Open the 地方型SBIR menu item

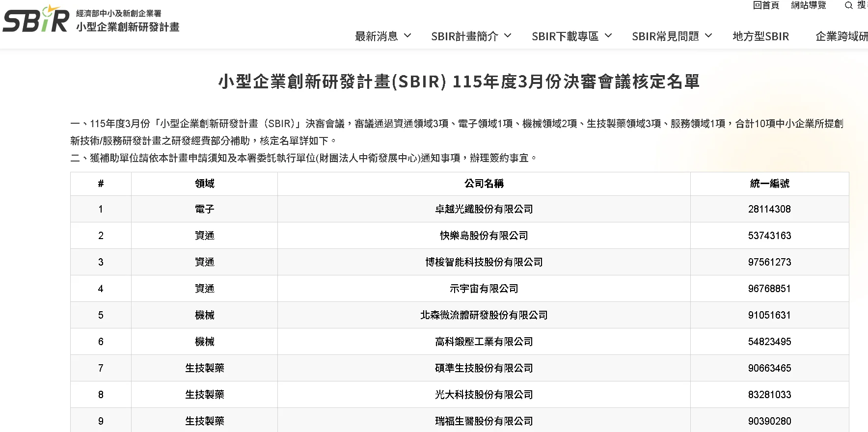pos(760,36)
